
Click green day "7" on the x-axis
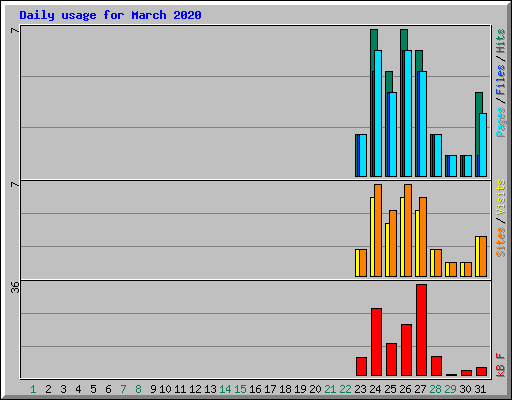123,389
